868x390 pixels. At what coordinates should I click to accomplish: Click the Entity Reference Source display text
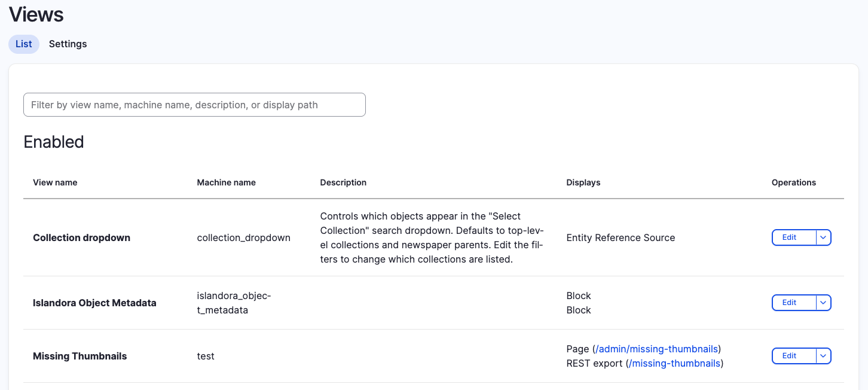[x=621, y=237]
